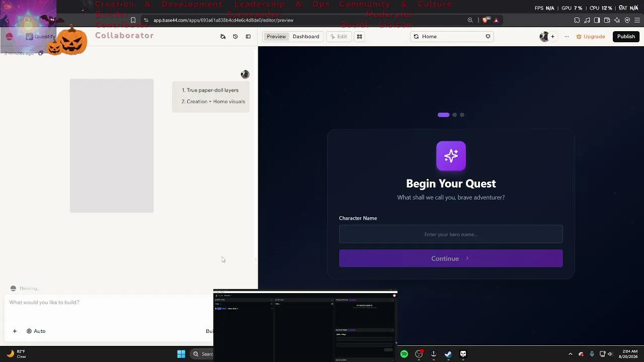Click the zoom magnifier in address bar
The height and width of the screenshot is (362, 644).
tap(470, 20)
